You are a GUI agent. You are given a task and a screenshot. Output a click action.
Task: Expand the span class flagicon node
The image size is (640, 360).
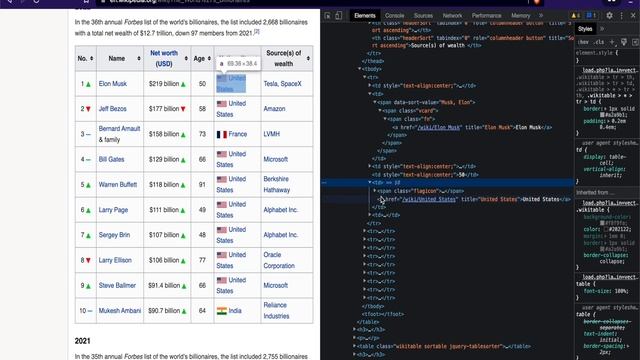tap(375, 191)
